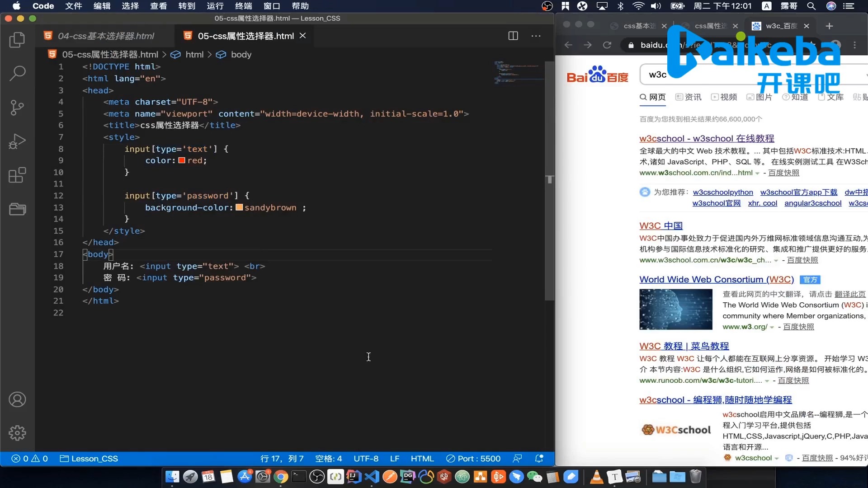Open the 05-css属性选择器.html breadcrumb dropdown
868x488 pixels.
pyautogui.click(x=110, y=54)
